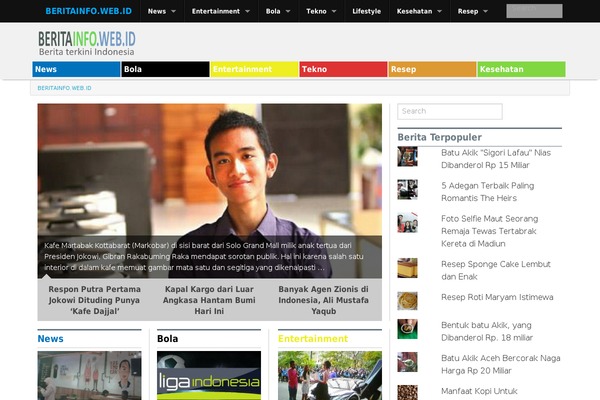The width and height of the screenshot is (600, 400).
Task: Open the Bola section heading
Action: pos(168,339)
